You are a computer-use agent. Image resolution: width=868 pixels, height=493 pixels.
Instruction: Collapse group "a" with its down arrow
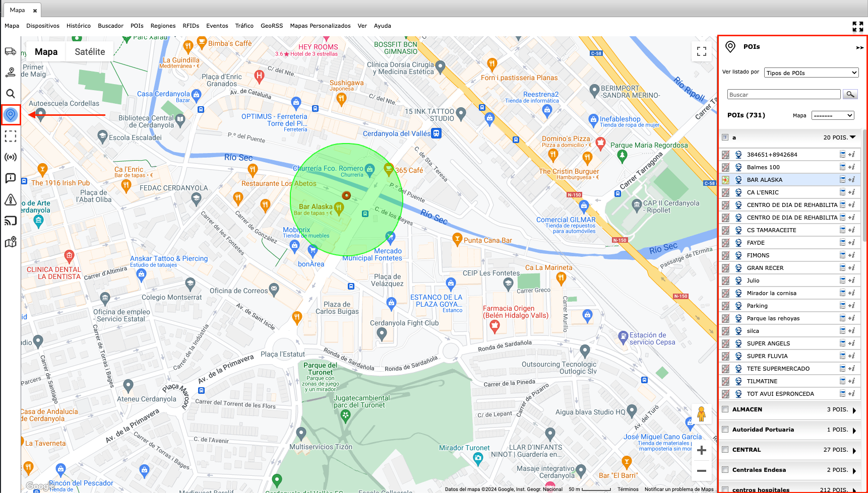(x=853, y=137)
